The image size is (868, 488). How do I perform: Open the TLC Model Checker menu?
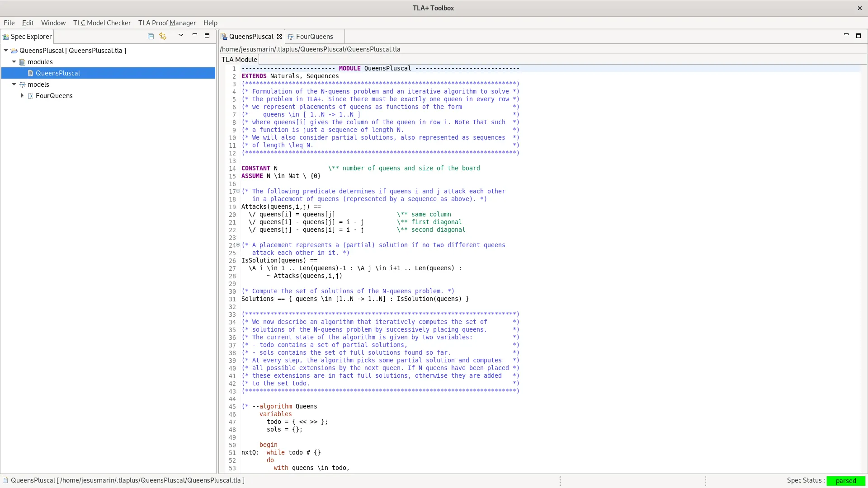102,23
